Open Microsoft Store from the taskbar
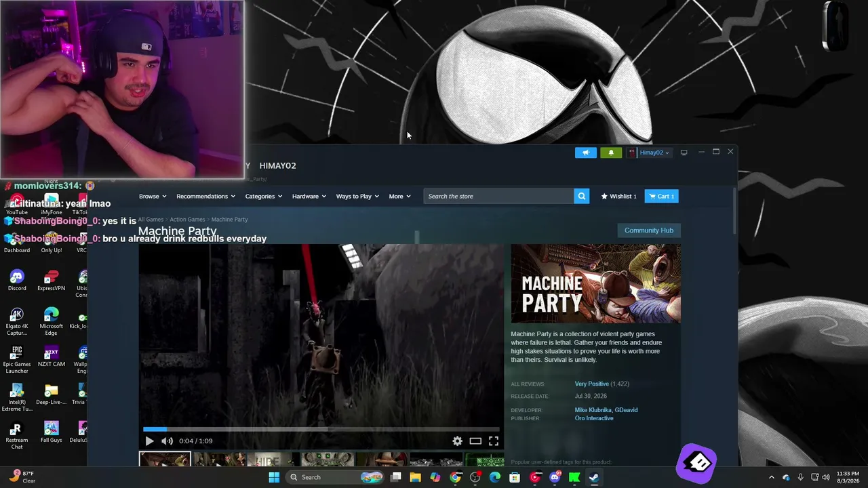 pos(515,477)
